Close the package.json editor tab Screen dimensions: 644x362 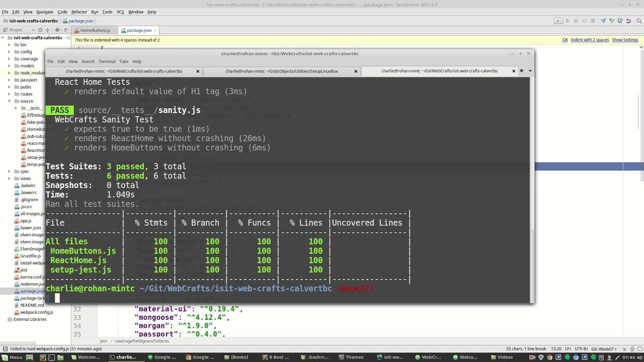point(155,30)
